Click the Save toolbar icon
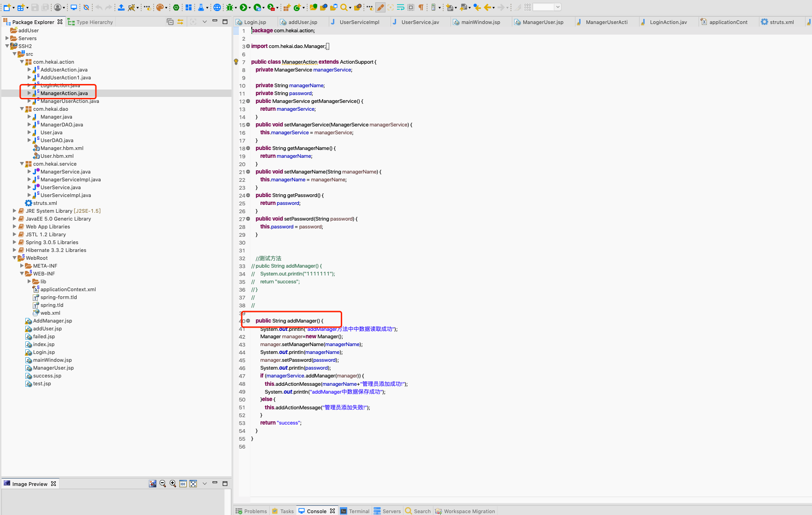 tap(35, 7)
